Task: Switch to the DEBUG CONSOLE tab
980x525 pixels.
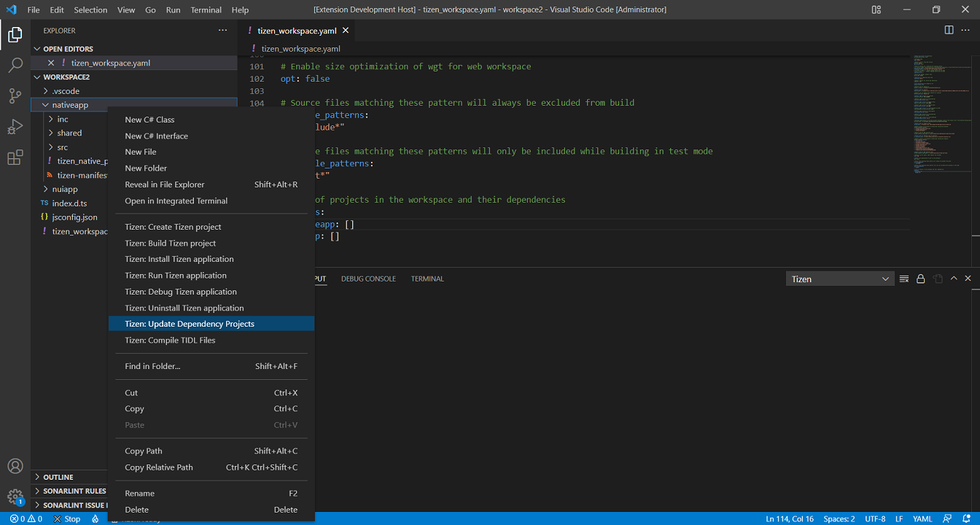Action: [368, 278]
